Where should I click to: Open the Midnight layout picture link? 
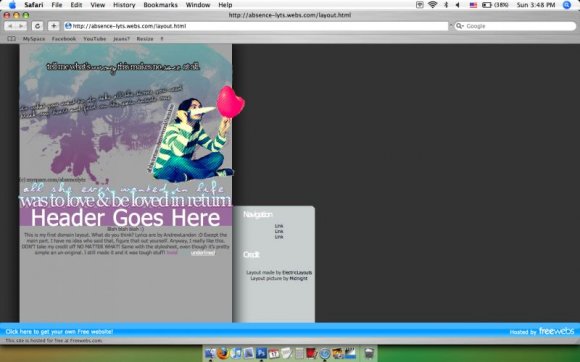[298, 278]
